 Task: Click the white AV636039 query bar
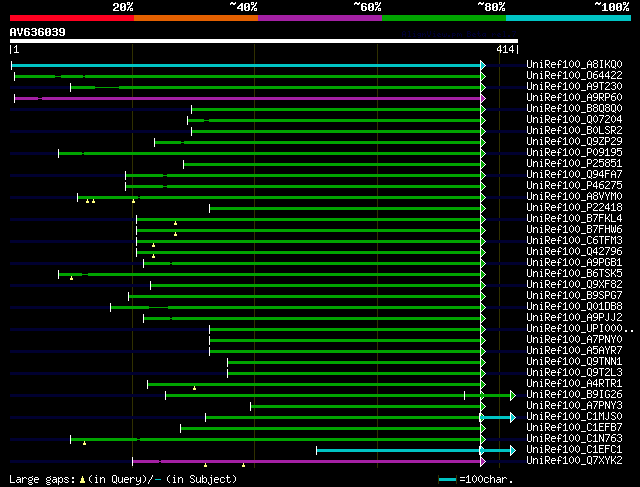tap(264, 41)
